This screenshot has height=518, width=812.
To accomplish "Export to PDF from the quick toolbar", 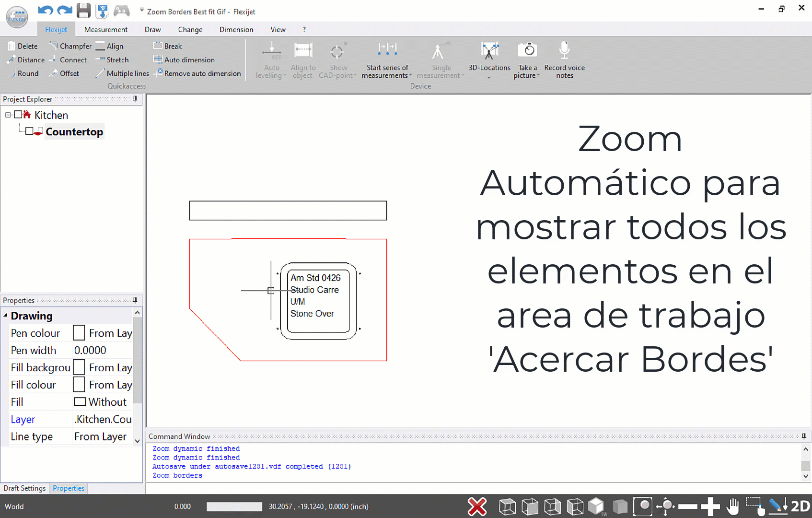I will (x=102, y=11).
